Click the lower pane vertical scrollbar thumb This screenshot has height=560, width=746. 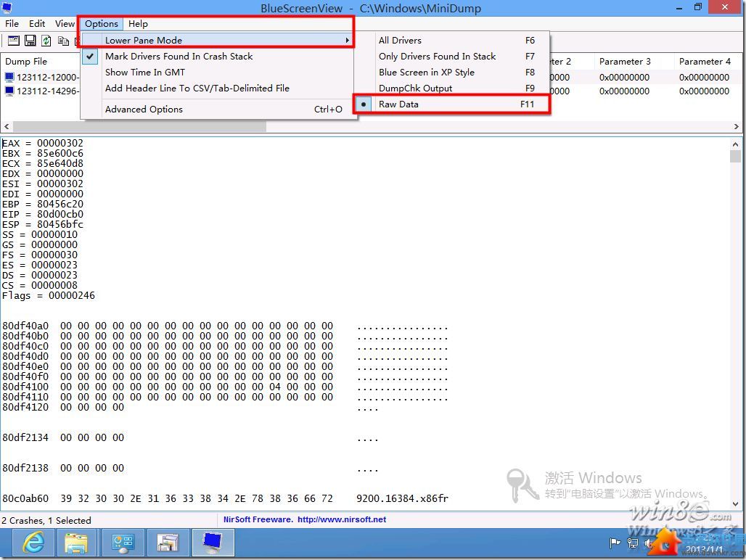click(x=736, y=157)
